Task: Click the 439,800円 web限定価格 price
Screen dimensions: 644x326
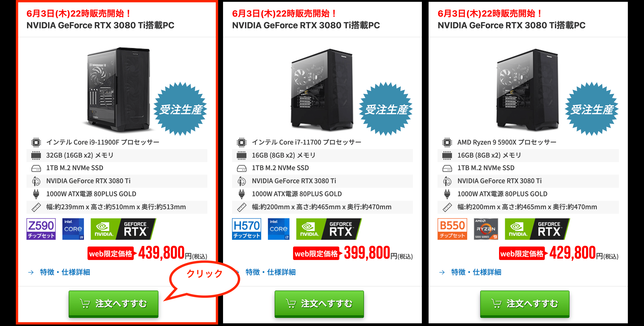Action: click(147, 253)
